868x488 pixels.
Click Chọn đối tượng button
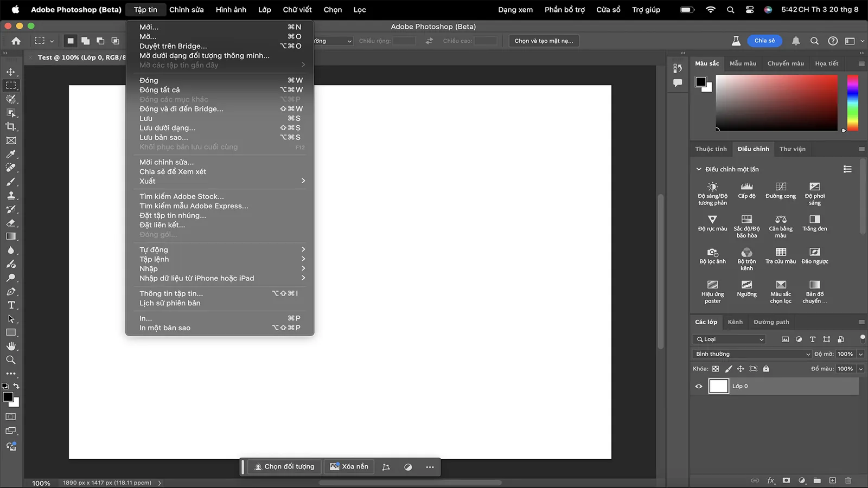click(285, 467)
